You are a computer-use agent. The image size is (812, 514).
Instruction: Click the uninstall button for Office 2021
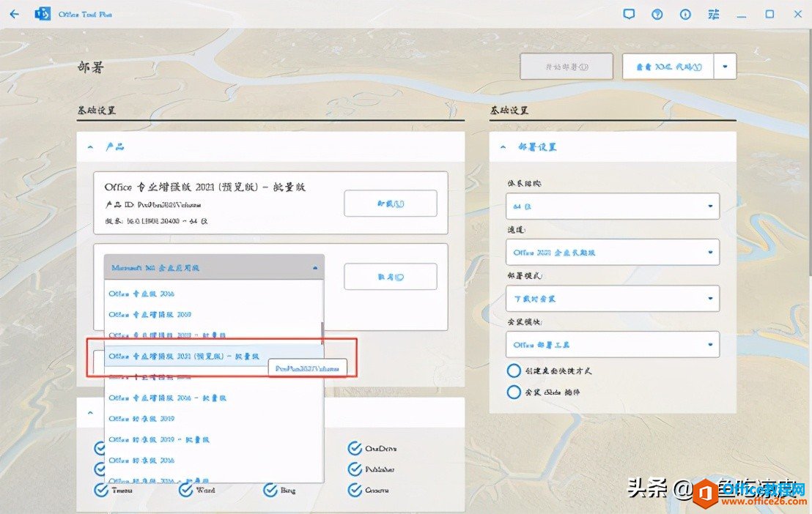(390, 203)
